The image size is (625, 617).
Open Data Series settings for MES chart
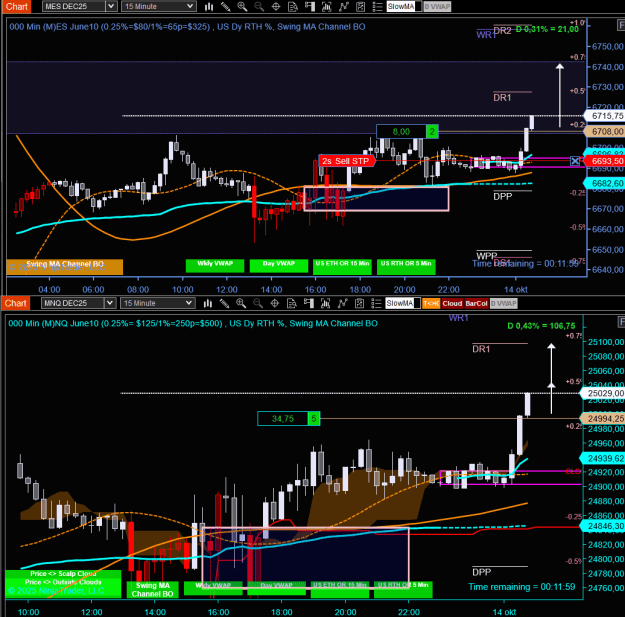click(x=326, y=6)
